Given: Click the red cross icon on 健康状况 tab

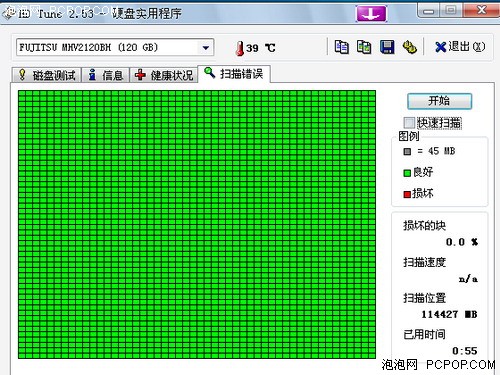Looking at the screenshot, I should (140, 75).
